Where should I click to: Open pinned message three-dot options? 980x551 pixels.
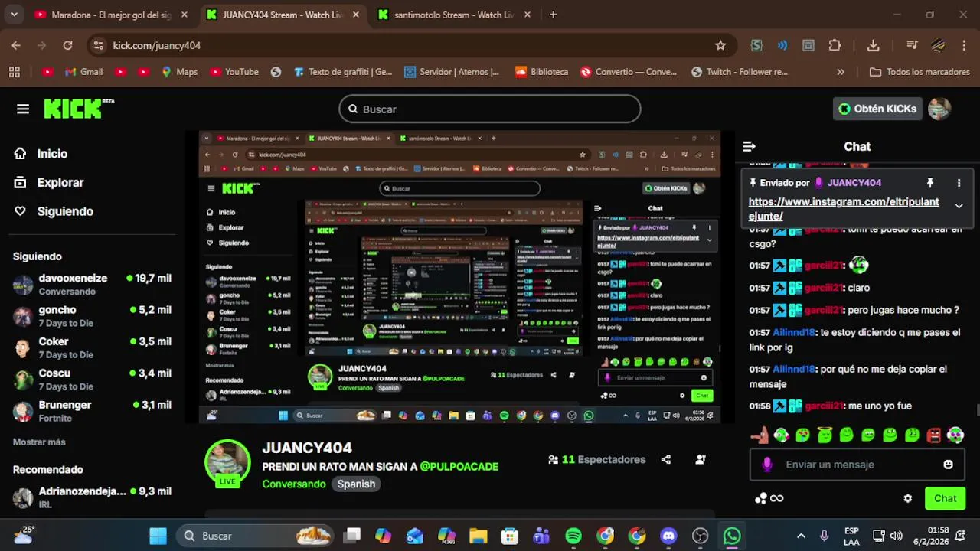(x=959, y=183)
